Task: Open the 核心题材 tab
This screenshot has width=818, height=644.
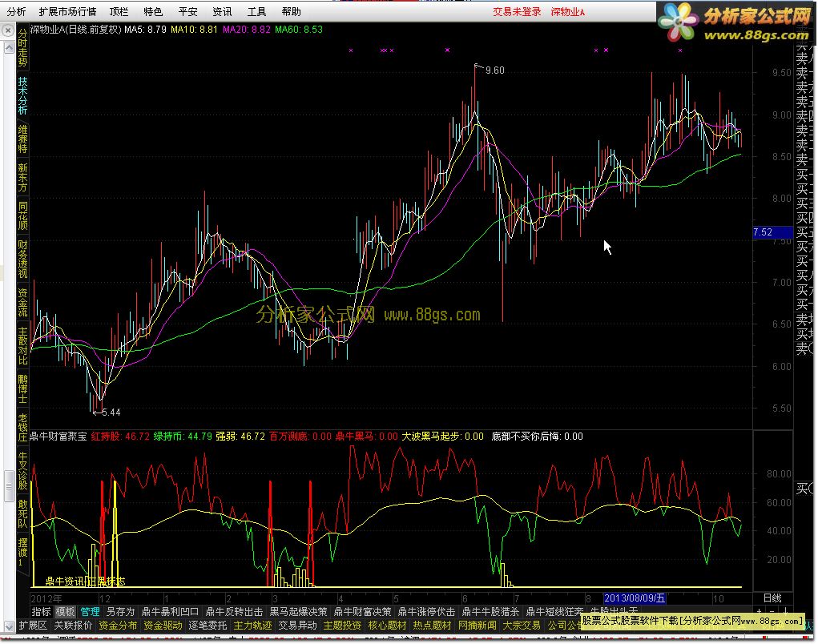Action: (387, 626)
